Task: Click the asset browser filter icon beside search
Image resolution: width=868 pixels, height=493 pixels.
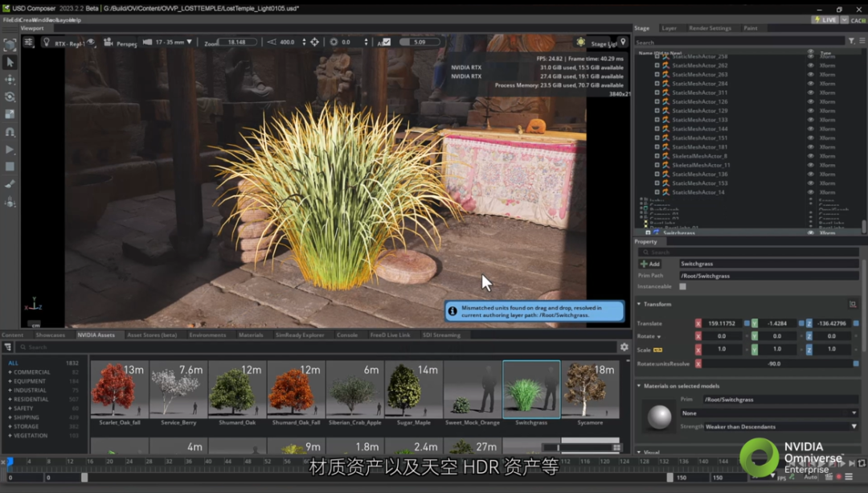Action: tap(8, 347)
